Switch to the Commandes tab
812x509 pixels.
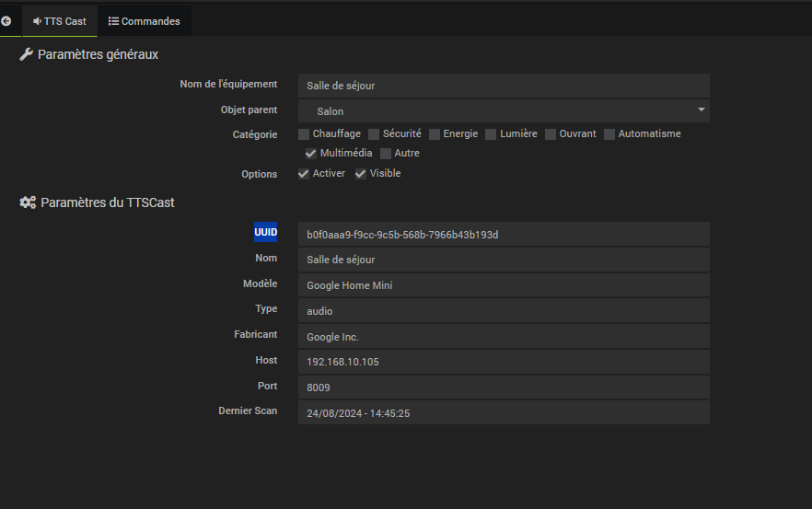coord(145,21)
